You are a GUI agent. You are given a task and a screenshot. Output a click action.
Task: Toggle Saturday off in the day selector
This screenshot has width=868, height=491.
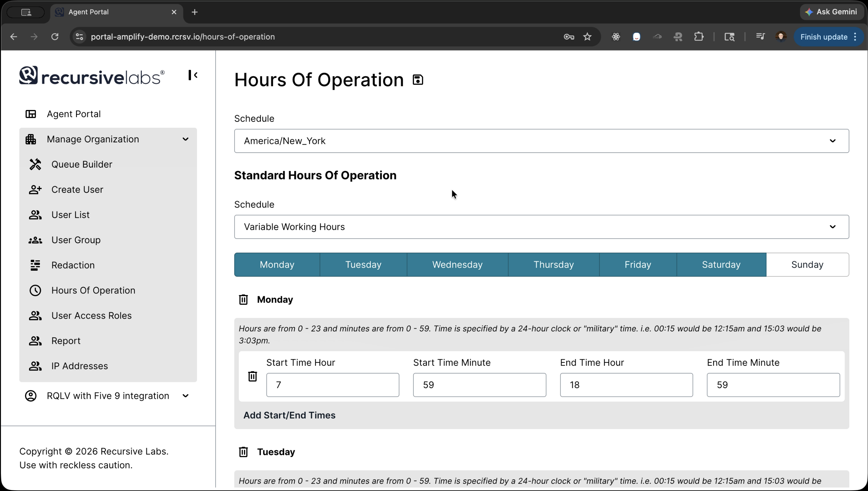(721, 265)
